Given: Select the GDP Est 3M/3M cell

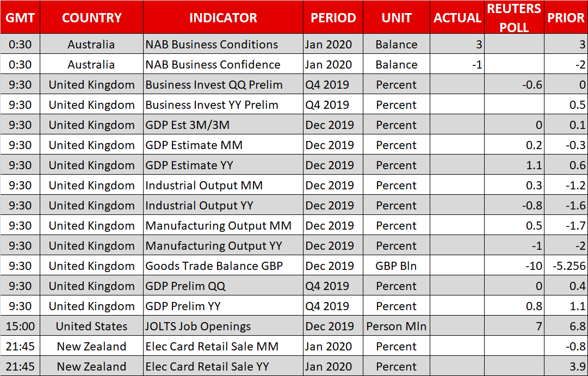Looking at the screenshot, I should [x=187, y=125].
